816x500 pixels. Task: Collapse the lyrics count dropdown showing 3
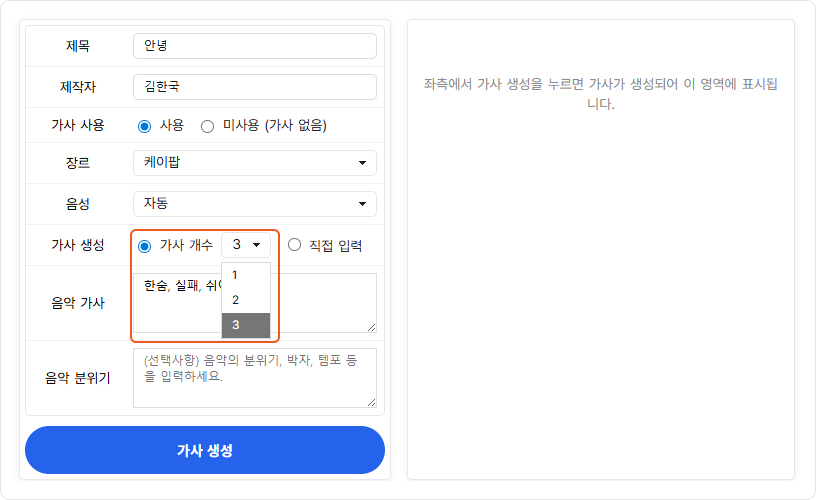246,245
